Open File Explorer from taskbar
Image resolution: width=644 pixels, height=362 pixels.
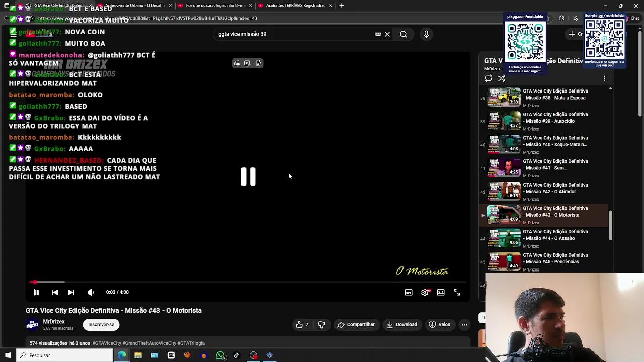[138, 355]
